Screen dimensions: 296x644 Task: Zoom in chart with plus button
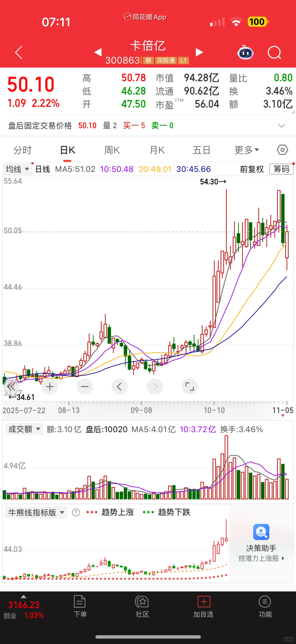(x=50, y=387)
